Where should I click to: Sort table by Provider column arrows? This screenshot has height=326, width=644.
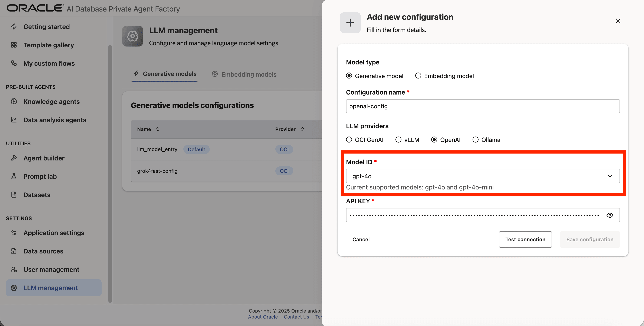pos(302,129)
